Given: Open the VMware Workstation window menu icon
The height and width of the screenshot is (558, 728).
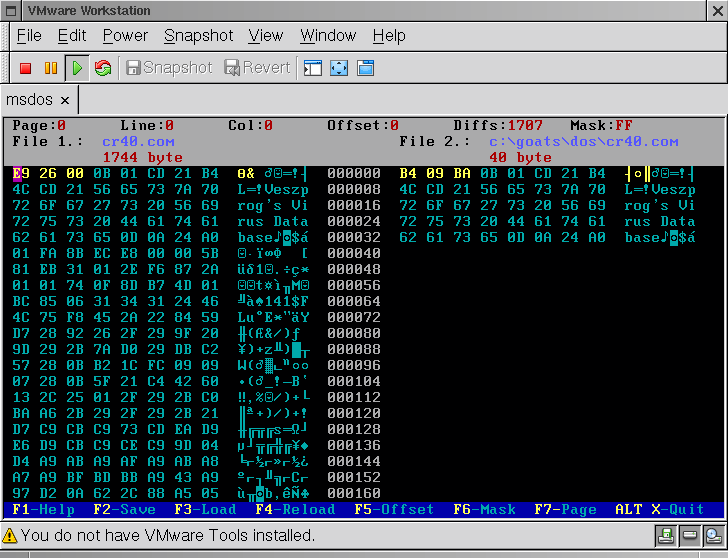Looking at the screenshot, I should [11, 11].
